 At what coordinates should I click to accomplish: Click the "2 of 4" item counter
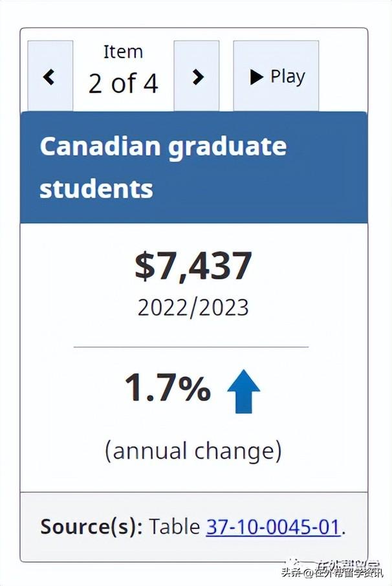tap(123, 83)
